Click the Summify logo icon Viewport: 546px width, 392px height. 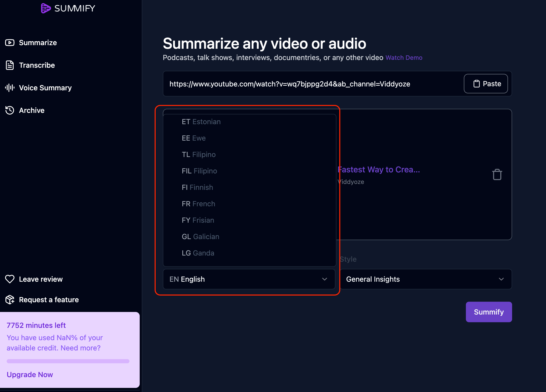(46, 8)
